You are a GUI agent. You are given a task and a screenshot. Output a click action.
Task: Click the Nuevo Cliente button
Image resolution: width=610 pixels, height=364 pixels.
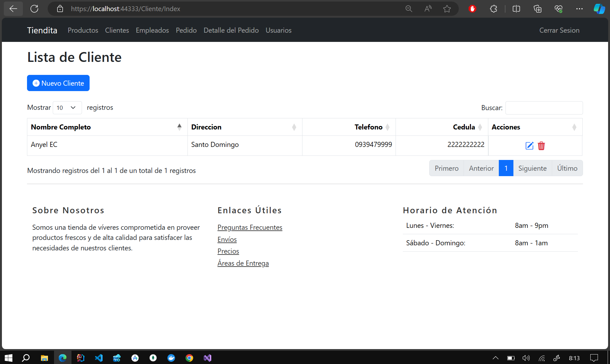[58, 83]
